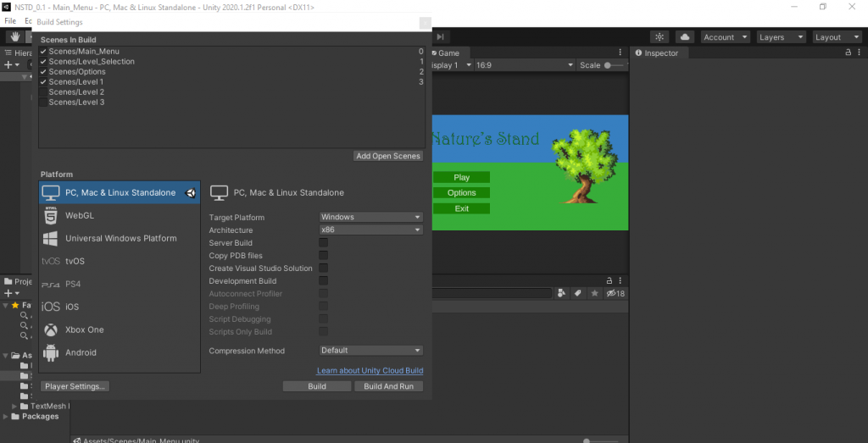
Task: Enable Scenes/Level 2 checkbox
Action: tap(43, 92)
